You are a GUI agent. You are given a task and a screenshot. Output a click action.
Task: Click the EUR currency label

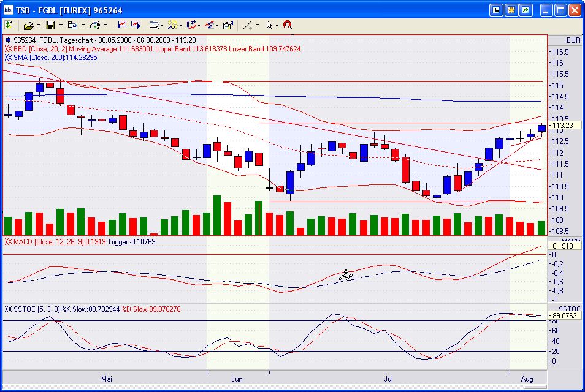coord(573,40)
